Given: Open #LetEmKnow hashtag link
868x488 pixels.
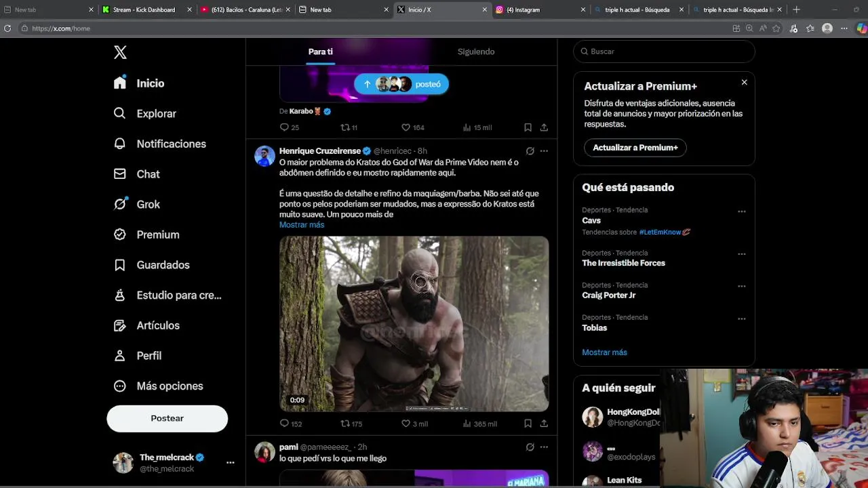Looking at the screenshot, I should [664, 232].
